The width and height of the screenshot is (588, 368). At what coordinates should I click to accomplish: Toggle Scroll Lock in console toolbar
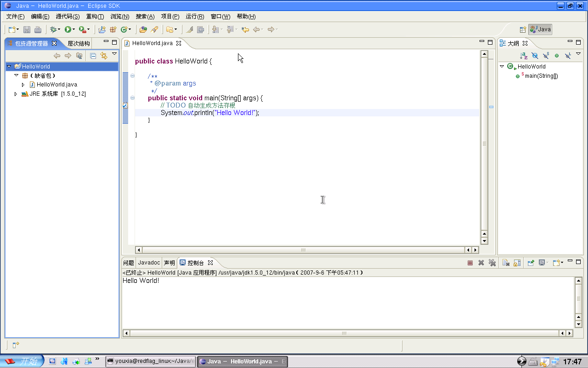(517, 263)
